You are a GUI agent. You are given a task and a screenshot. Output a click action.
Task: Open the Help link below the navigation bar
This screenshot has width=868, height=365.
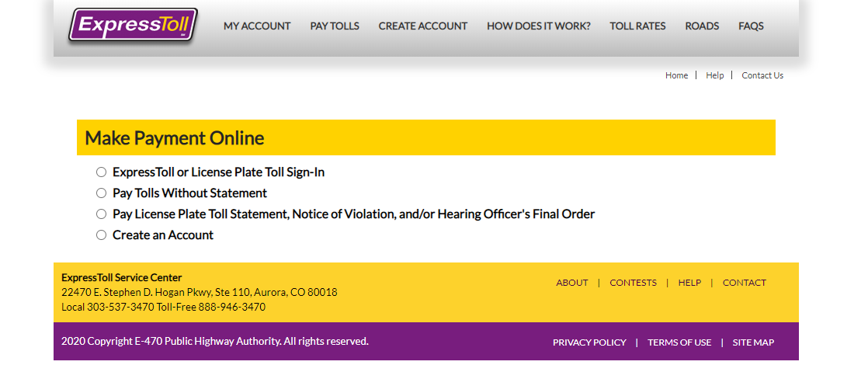click(x=714, y=75)
